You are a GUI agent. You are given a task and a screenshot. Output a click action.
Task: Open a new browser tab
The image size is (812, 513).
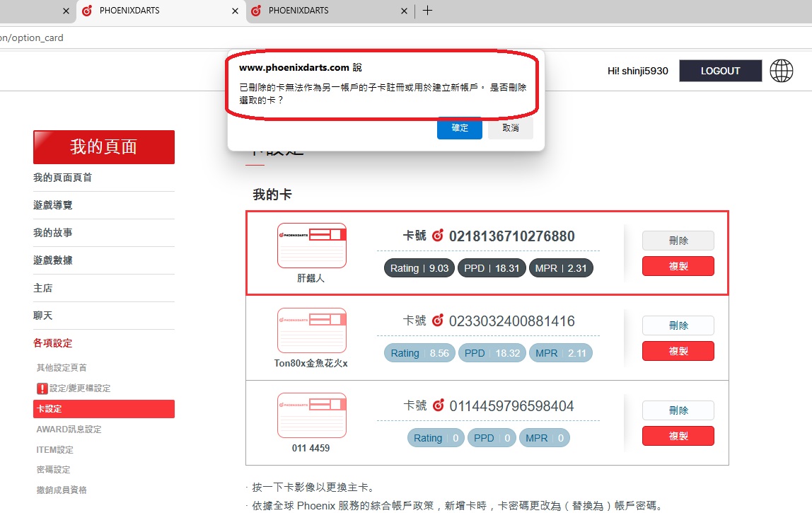tap(427, 11)
